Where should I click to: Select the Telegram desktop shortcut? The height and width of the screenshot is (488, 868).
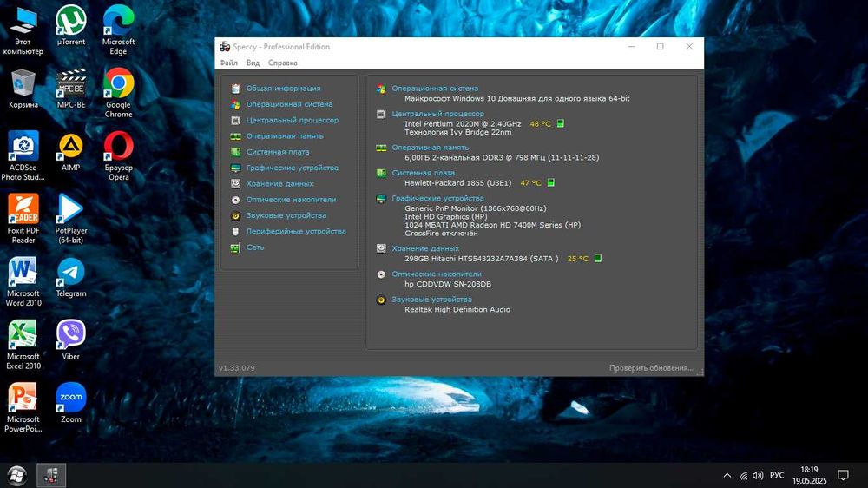pyautogui.click(x=71, y=278)
